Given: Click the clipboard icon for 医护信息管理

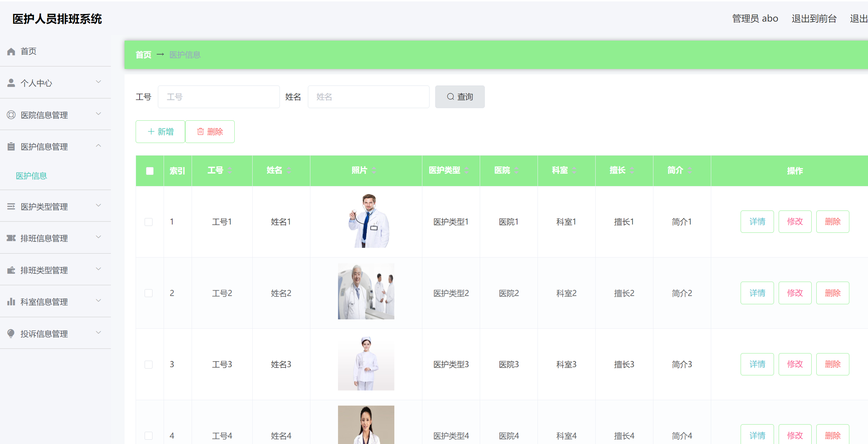Looking at the screenshot, I should [11, 146].
